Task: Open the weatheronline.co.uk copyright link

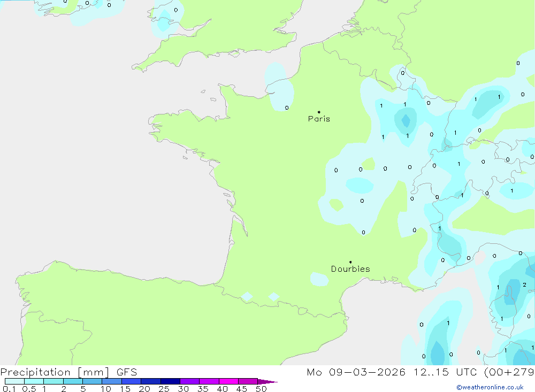Action: click(x=490, y=387)
